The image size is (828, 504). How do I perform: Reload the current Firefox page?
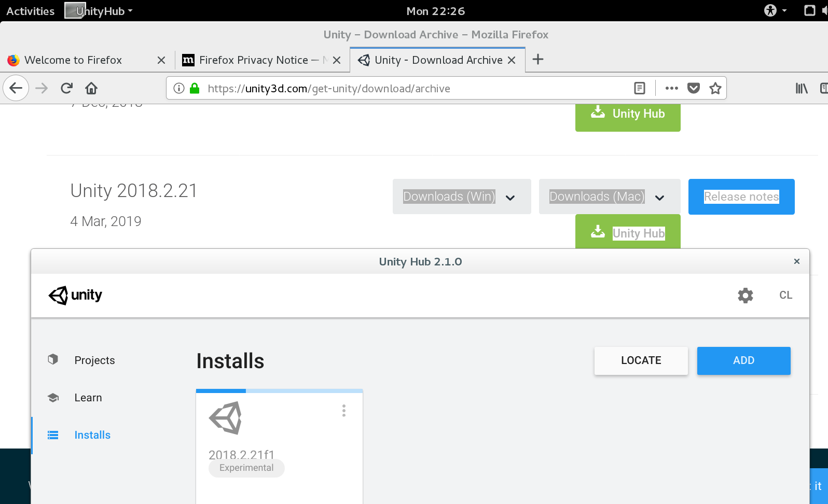[66, 88]
